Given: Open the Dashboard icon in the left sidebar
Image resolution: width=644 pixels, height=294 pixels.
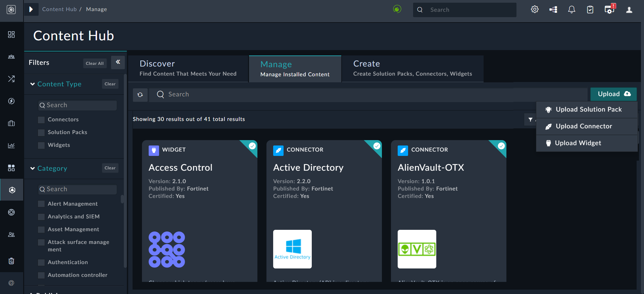Looking at the screenshot, I should point(11,35).
